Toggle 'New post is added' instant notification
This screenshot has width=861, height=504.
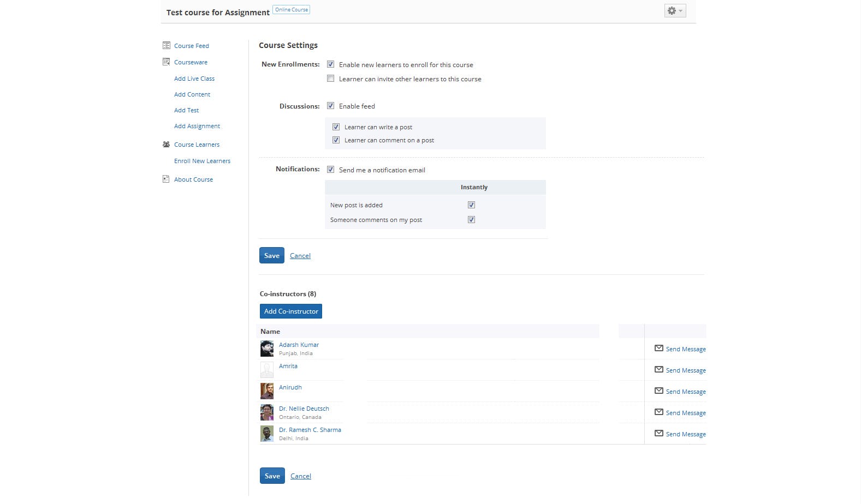(471, 205)
